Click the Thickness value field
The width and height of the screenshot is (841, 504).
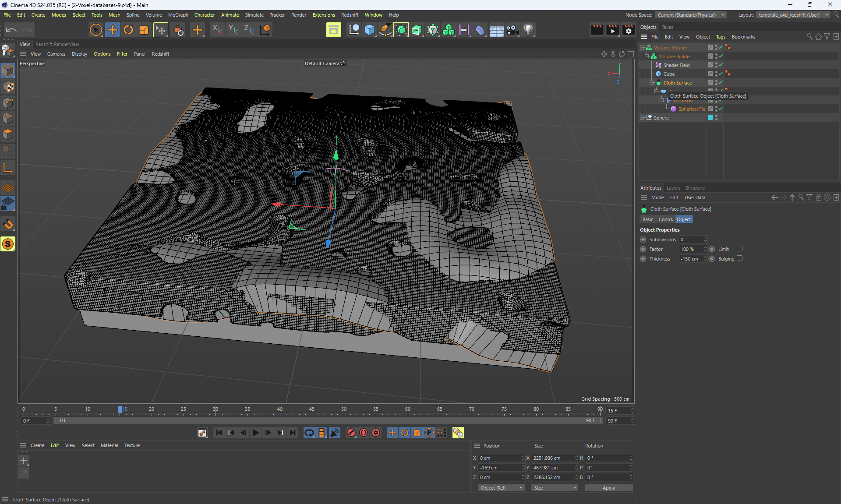click(x=690, y=259)
